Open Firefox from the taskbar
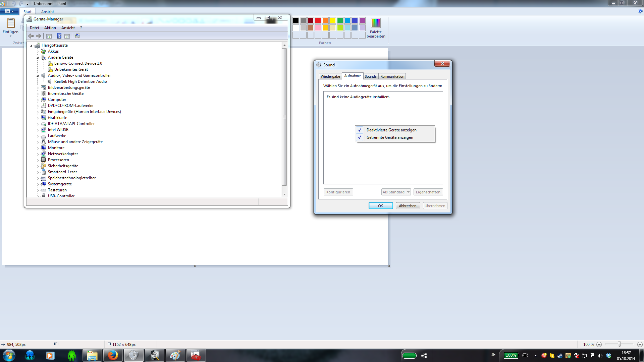Image resolution: width=644 pixels, height=362 pixels. (x=113, y=355)
